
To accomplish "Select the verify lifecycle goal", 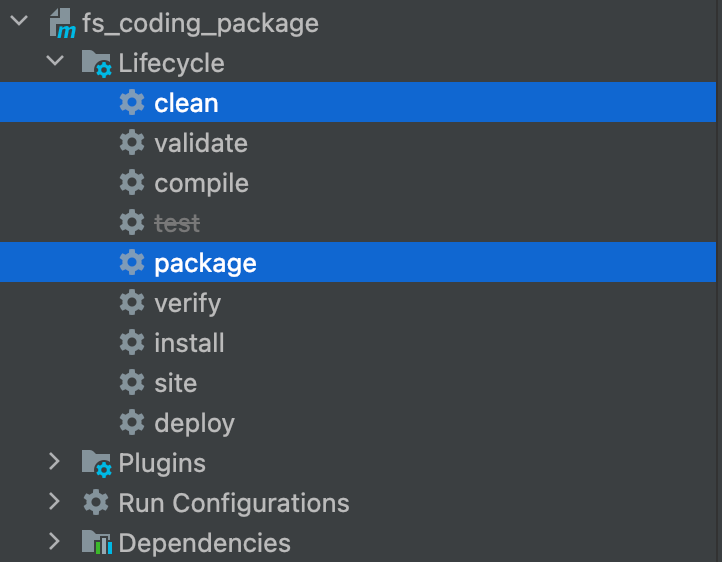I will tap(187, 303).
